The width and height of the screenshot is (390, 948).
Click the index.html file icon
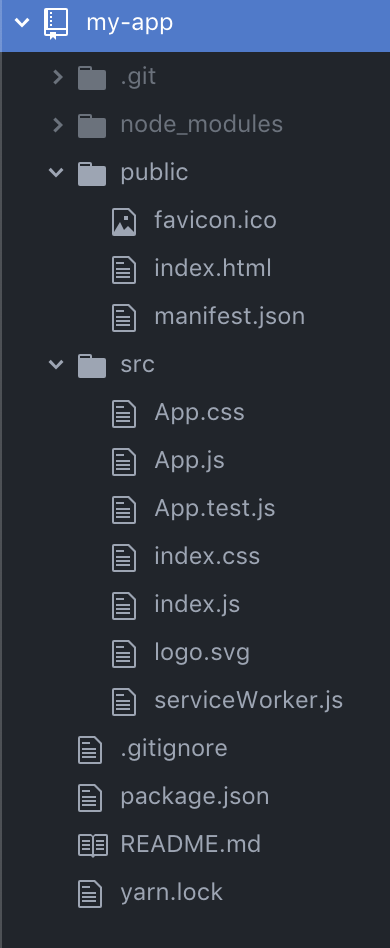[124, 269]
